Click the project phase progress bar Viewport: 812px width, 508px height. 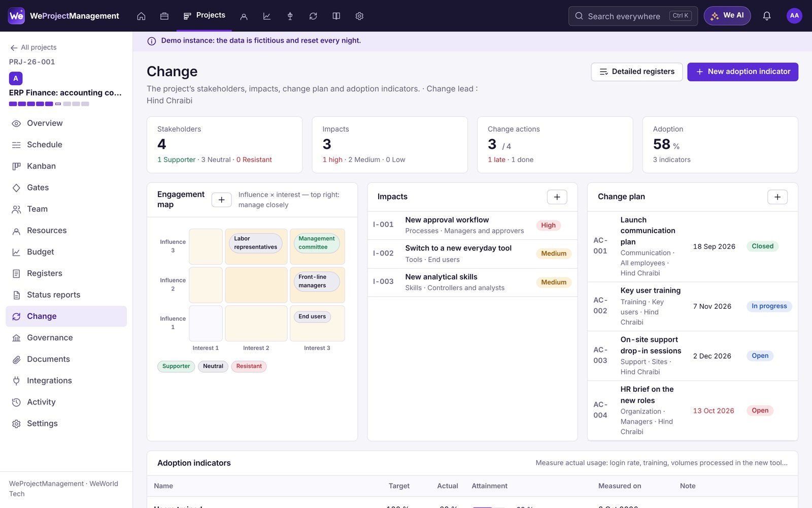click(x=49, y=104)
